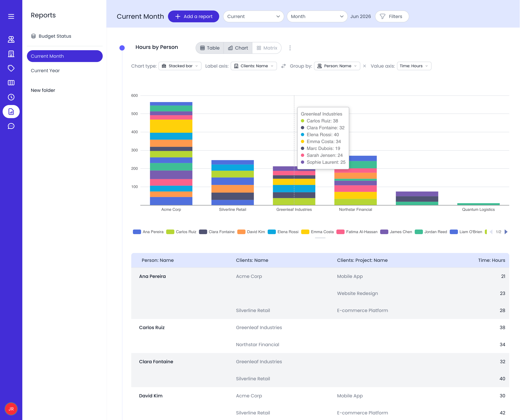Click the Jun 2026 date label
Image resolution: width=525 pixels, height=420 pixels.
(x=360, y=16)
